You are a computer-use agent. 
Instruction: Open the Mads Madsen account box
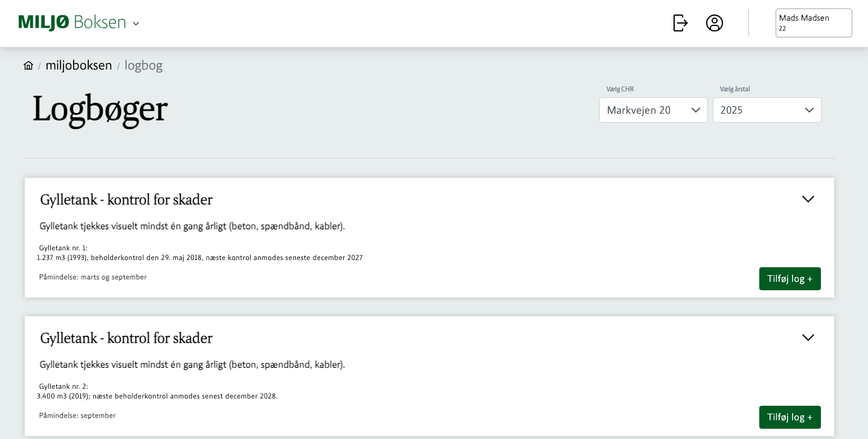pos(813,23)
